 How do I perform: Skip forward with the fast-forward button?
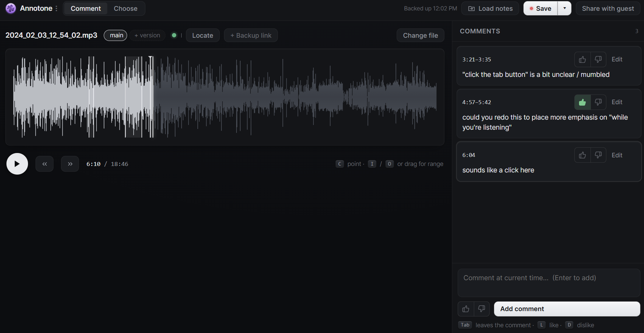tap(70, 164)
